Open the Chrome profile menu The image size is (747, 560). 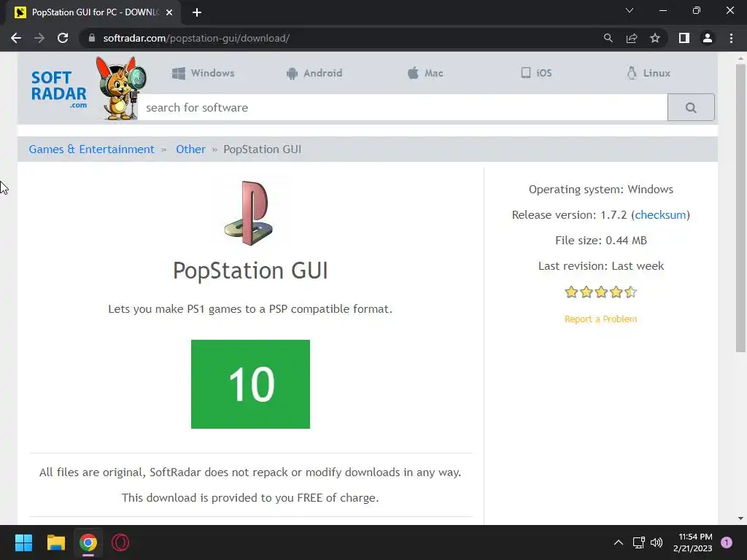[708, 38]
